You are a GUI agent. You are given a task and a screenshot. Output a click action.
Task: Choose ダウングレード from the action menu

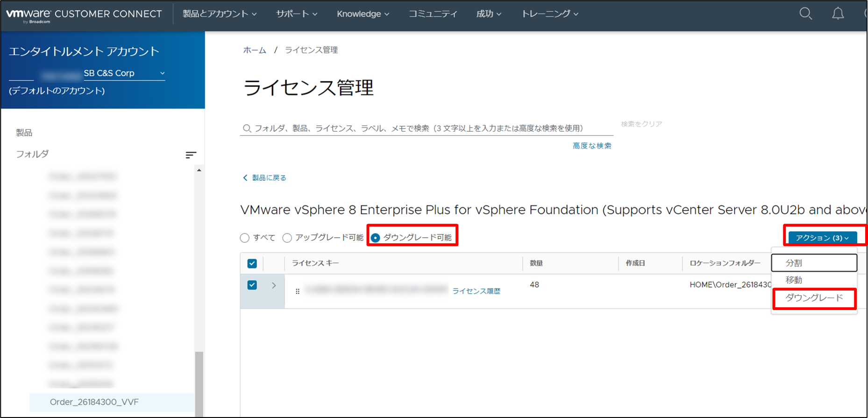(814, 298)
